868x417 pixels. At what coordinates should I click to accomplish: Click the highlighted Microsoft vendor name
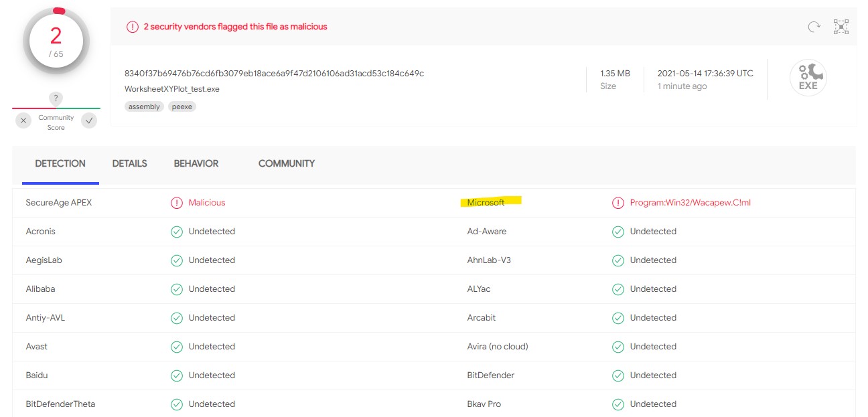[x=486, y=202]
